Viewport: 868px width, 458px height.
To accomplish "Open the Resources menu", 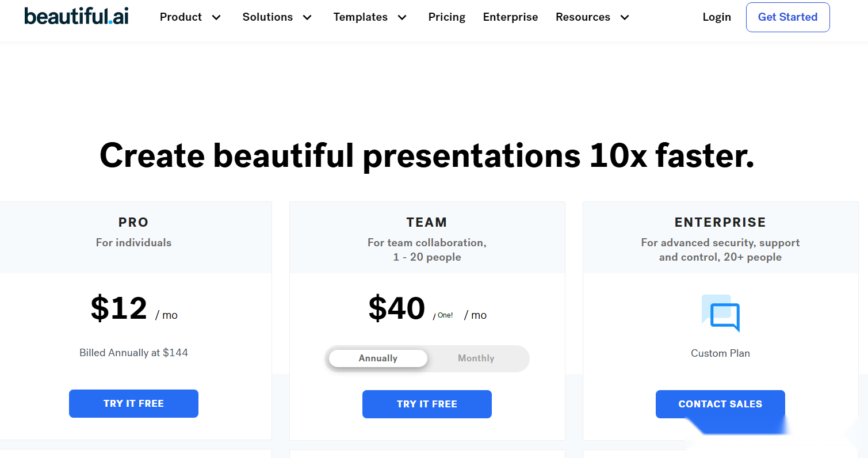I will [583, 17].
